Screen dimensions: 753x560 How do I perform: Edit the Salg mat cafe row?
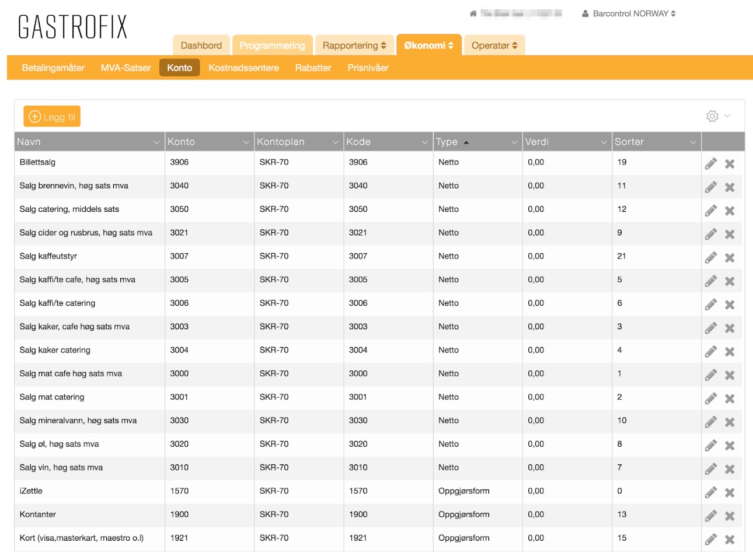tap(710, 375)
